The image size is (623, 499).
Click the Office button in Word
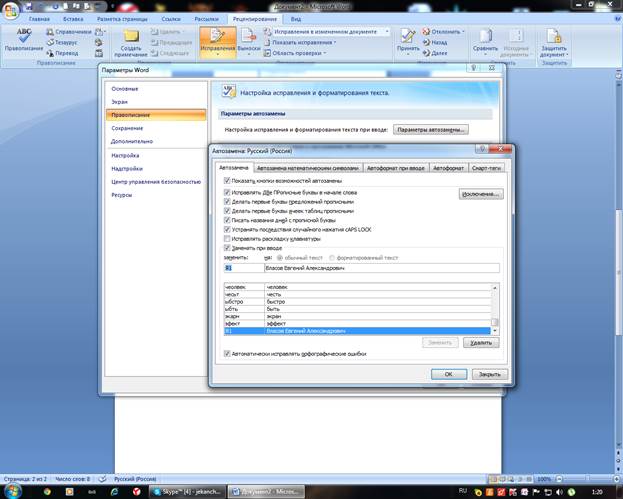pyautogui.click(x=10, y=10)
